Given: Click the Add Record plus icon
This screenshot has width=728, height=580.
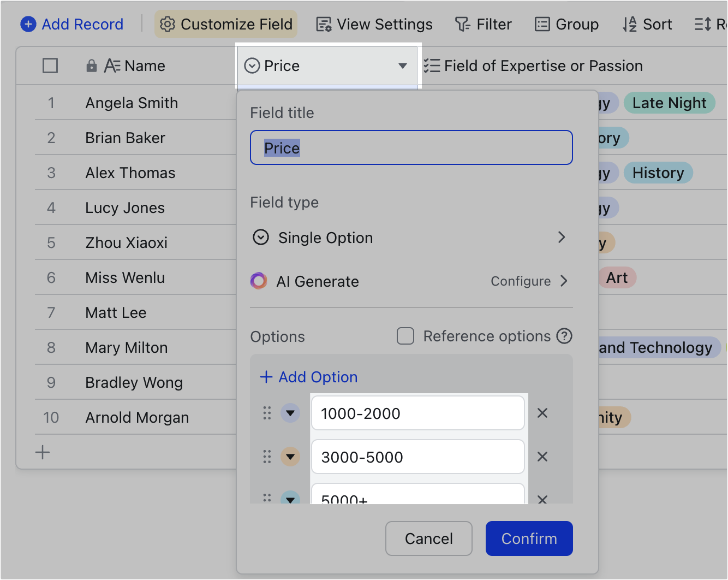Looking at the screenshot, I should coord(28,24).
